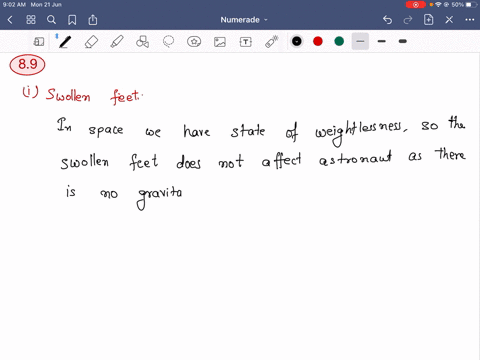Redo the last stroke
This screenshot has width=480, height=360.
(408, 20)
